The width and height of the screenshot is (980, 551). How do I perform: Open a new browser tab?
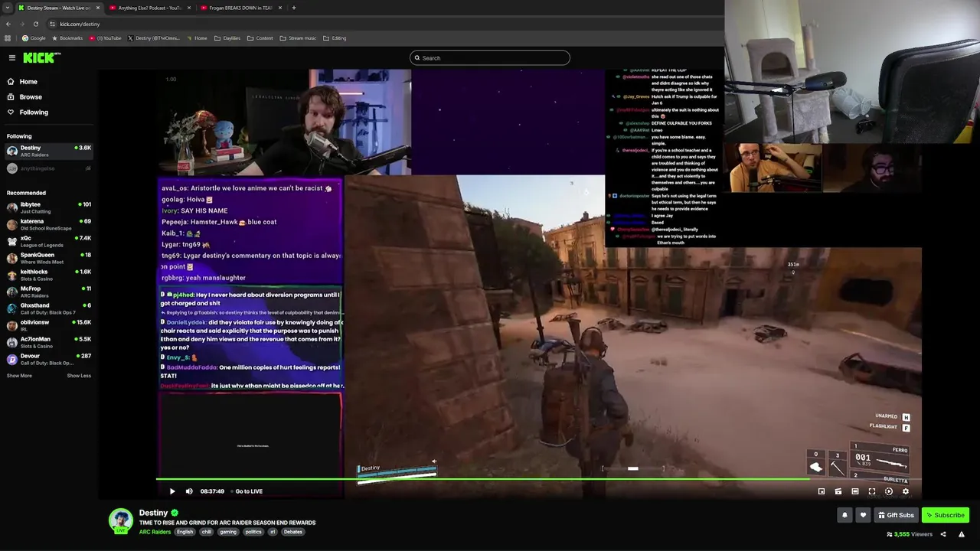(x=294, y=8)
